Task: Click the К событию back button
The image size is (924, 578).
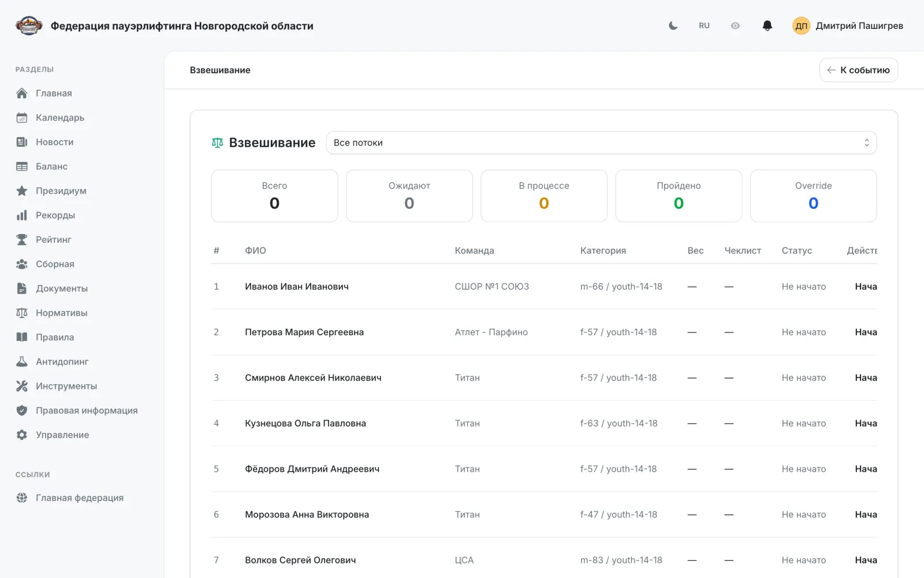Action: (858, 70)
